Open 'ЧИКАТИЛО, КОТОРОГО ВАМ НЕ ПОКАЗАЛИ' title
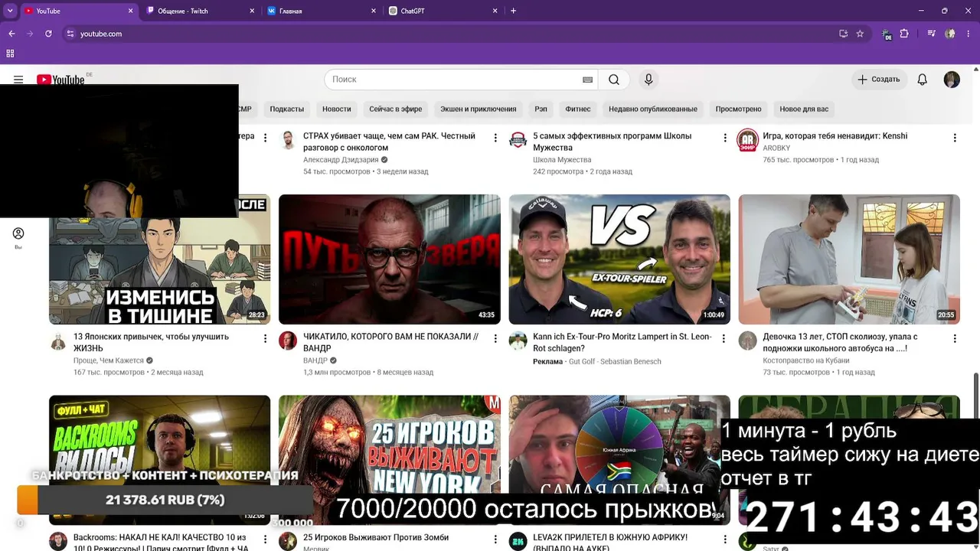 coord(390,342)
